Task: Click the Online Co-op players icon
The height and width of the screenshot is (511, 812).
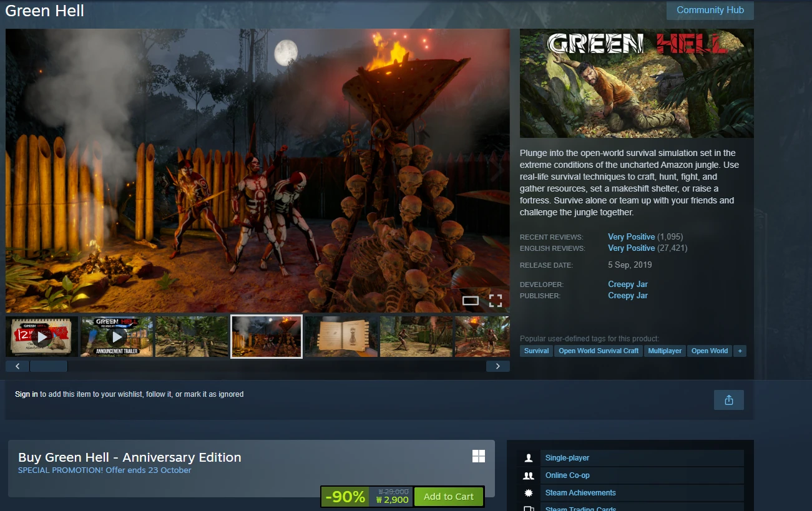Action: click(x=529, y=475)
